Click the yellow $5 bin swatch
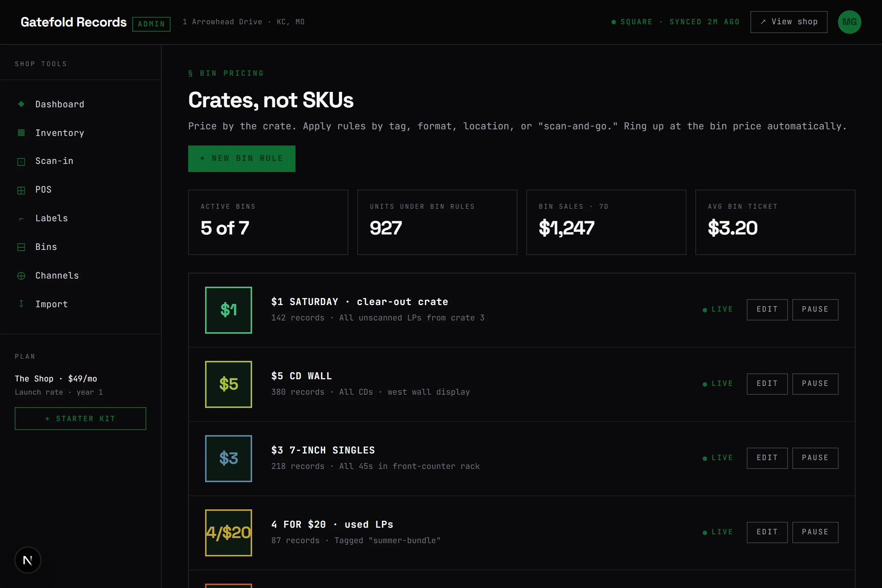The height and width of the screenshot is (588, 882). tap(228, 384)
